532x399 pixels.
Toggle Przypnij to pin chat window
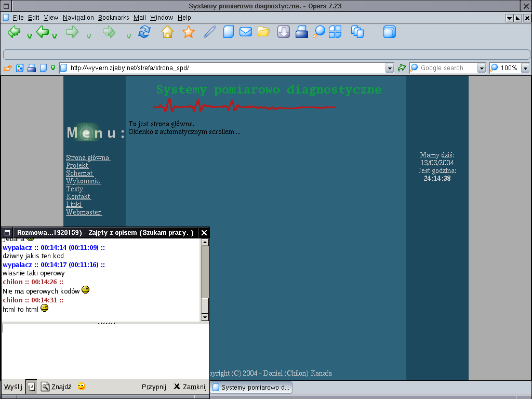(154, 387)
